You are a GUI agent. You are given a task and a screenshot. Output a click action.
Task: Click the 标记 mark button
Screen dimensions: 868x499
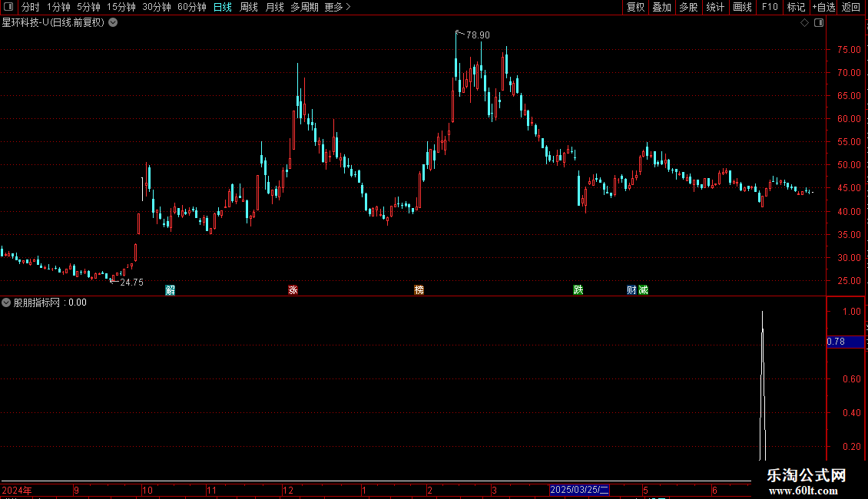coord(796,7)
